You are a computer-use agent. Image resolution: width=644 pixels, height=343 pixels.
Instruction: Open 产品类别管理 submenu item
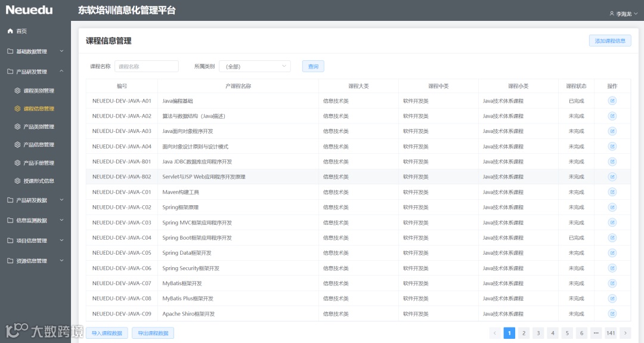coord(35,126)
